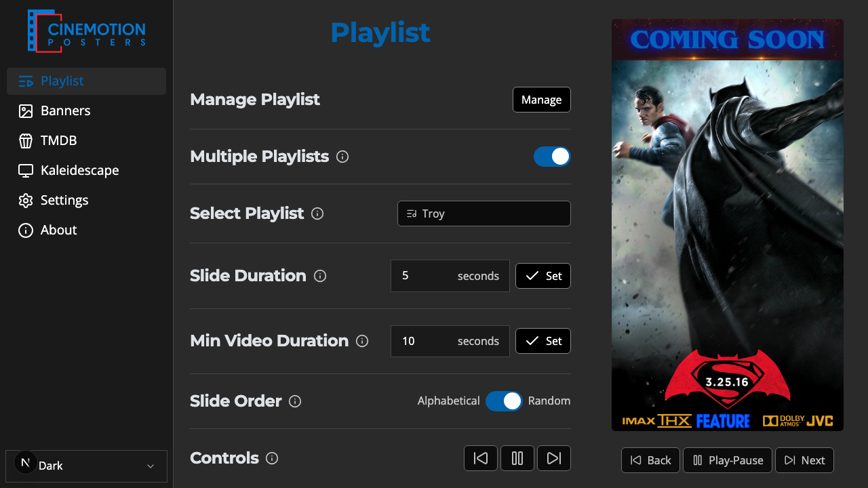
Task: Open the Kaleidescape section
Action: 86,171
